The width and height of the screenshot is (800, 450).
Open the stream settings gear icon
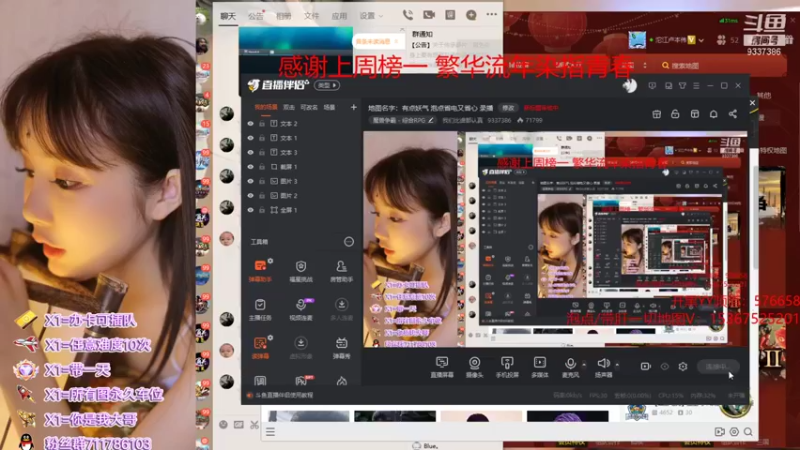(x=683, y=366)
